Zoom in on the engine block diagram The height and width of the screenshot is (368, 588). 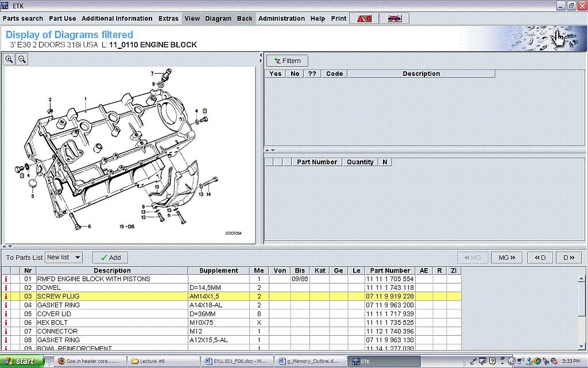click(x=9, y=59)
